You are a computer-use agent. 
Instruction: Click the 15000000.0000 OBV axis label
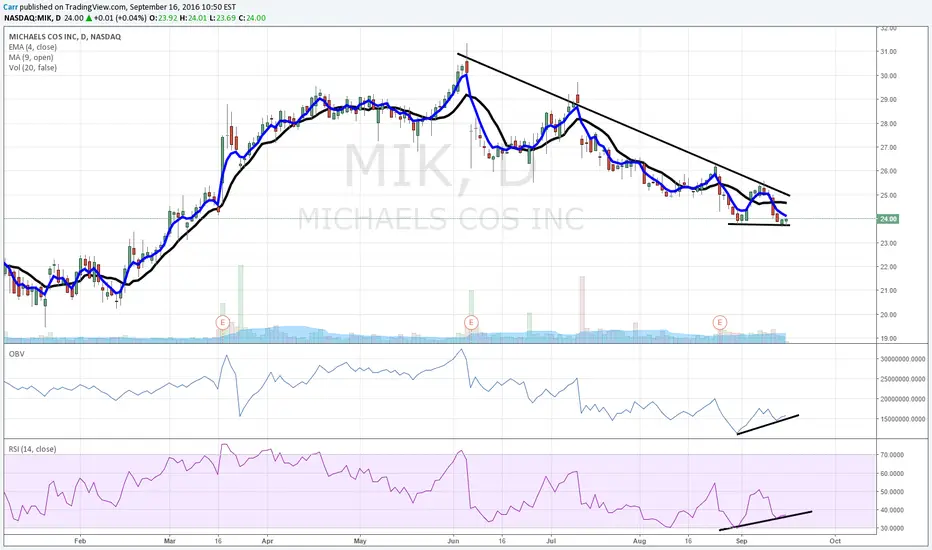point(902,419)
